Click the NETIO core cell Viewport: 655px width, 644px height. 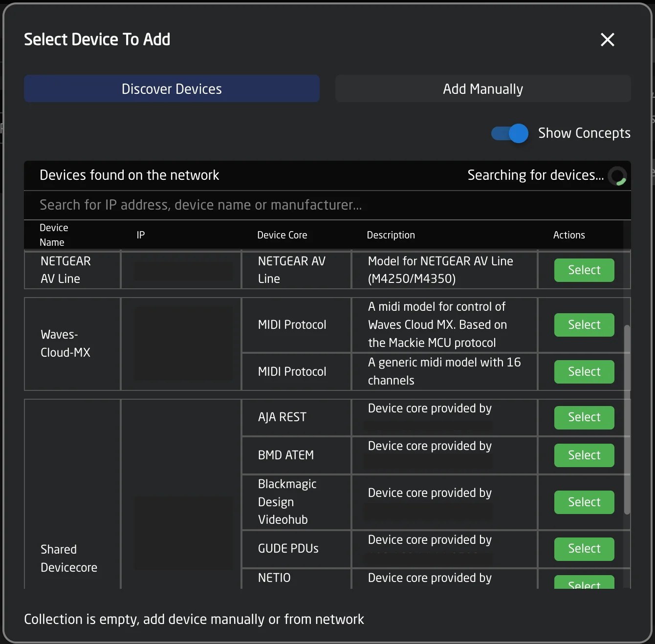click(297, 578)
